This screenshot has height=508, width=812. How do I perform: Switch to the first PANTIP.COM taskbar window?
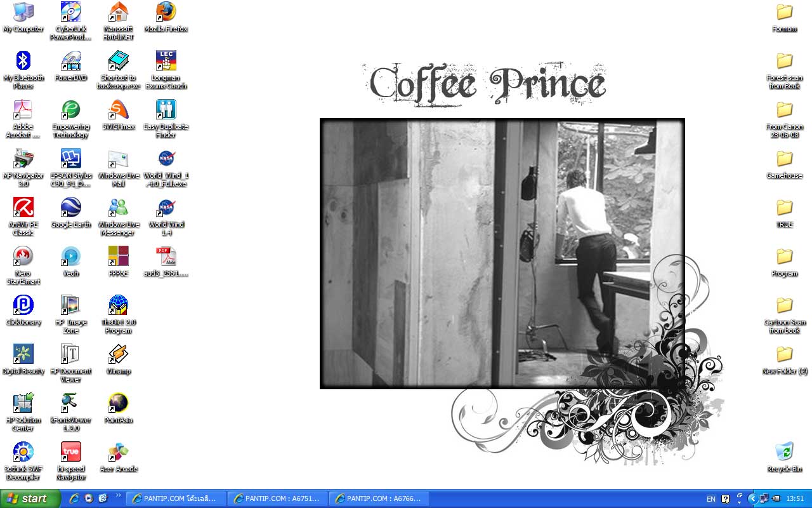(176, 498)
